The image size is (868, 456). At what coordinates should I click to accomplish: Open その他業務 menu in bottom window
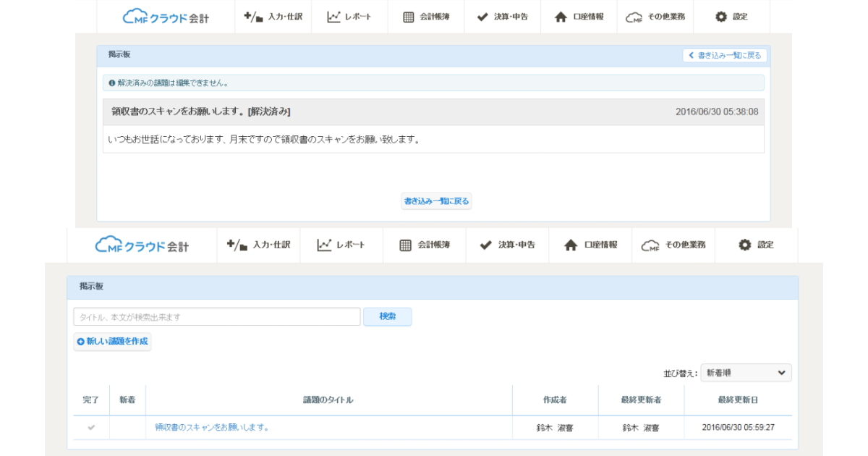673,245
